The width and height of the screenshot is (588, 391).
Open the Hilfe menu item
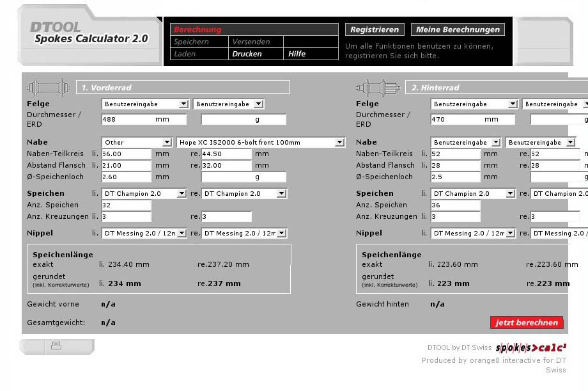(297, 54)
